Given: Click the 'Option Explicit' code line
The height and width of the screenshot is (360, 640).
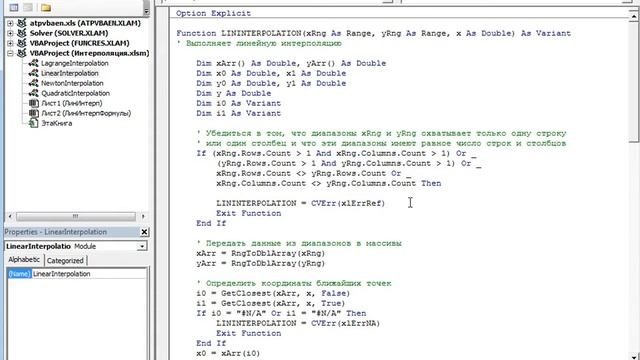Looking at the screenshot, I should click(213, 13).
